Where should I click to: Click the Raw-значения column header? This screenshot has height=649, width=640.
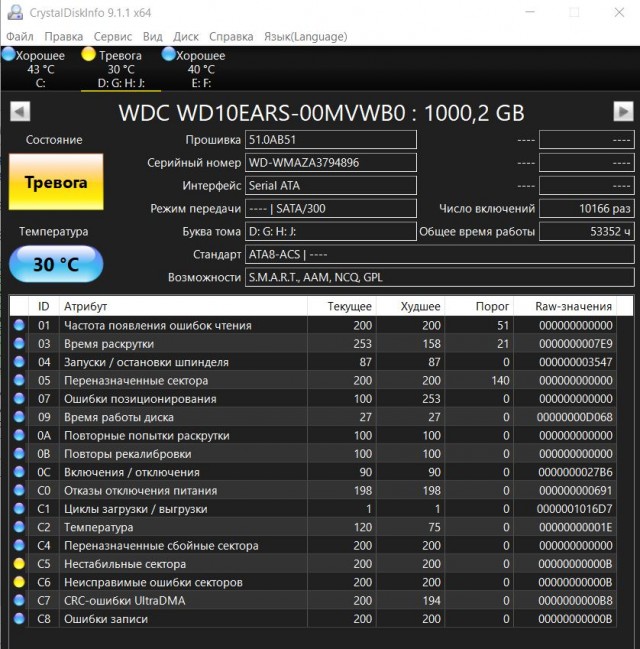pyautogui.click(x=565, y=306)
